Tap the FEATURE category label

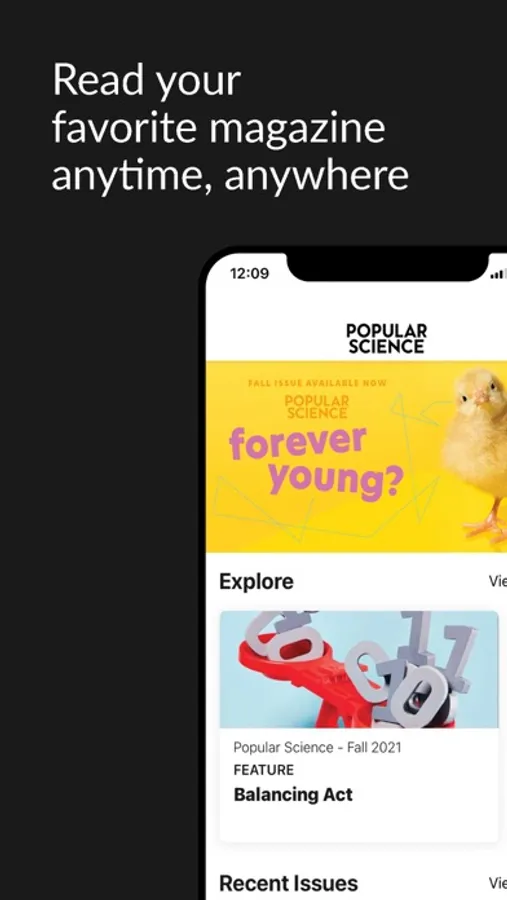[x=264, y=770]
